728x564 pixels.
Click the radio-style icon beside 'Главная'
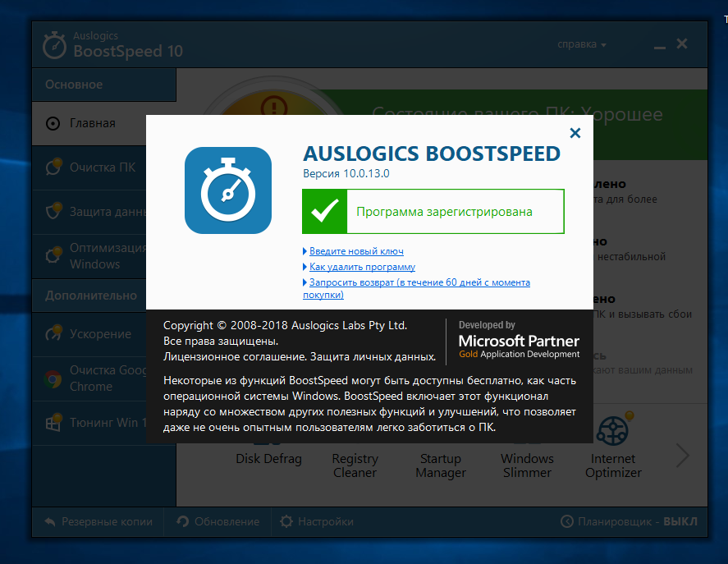[x=53, y=124]
